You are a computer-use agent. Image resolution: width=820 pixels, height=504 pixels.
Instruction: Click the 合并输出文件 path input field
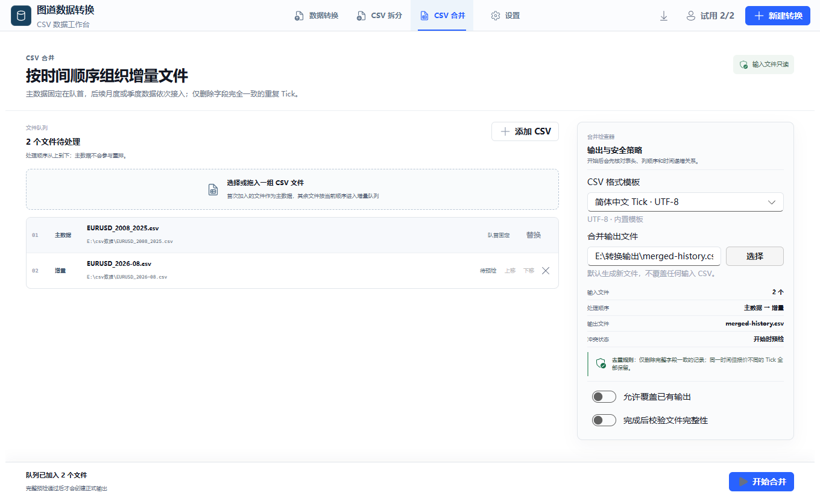tap(654, 256)
